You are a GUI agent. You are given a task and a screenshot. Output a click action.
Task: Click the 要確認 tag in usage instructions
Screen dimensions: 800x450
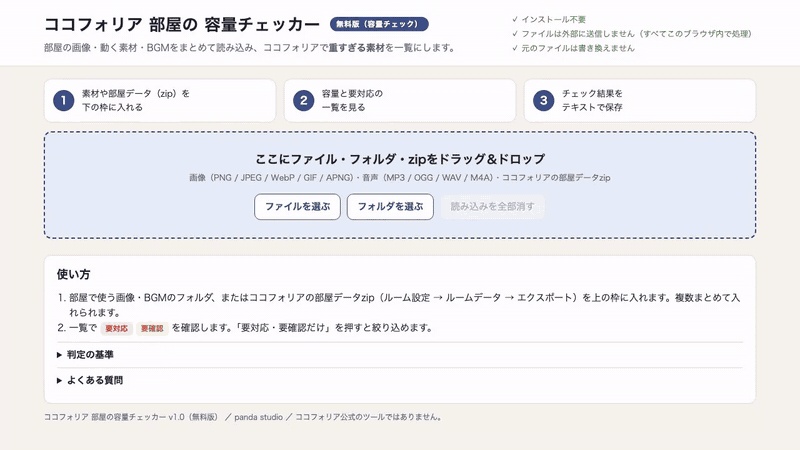(x=152, y=329)
